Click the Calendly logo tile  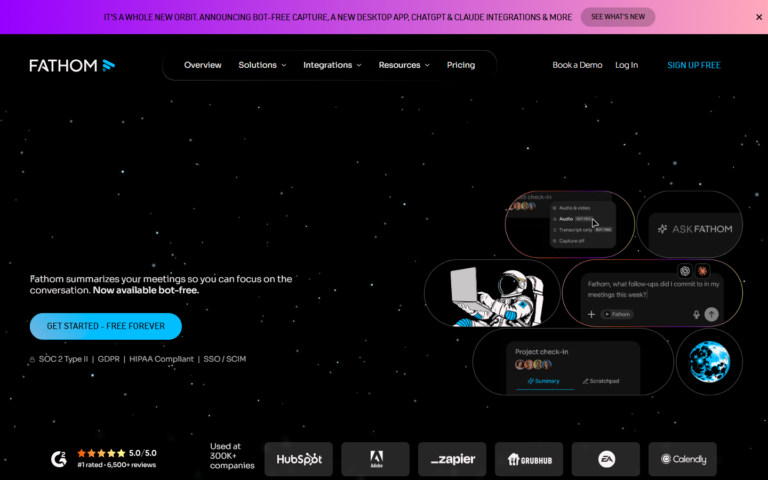(x=683, y=459)
